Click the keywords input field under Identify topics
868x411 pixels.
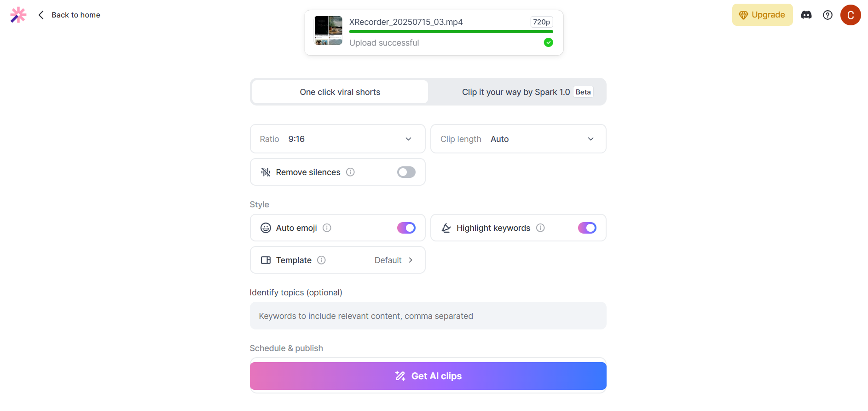(428, 316)
